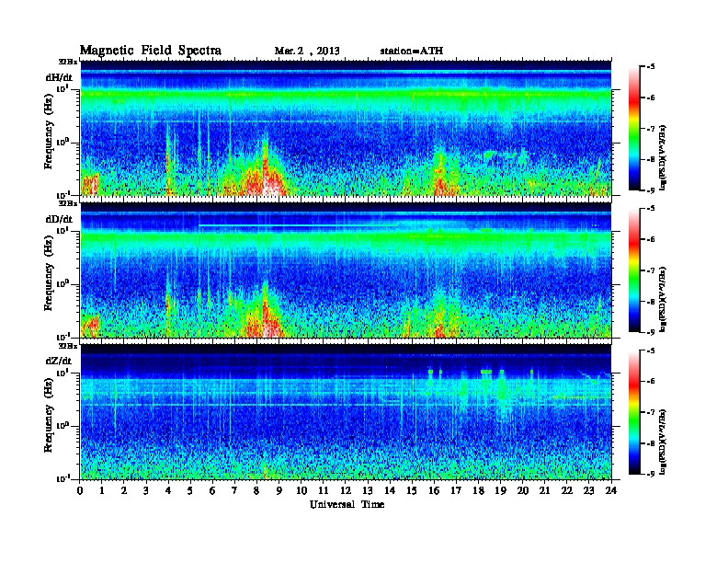Image resolution: width=728 pixels, height=563 pixels.
Task: Click the log(PSD) label beside dD/dt color bar
Action: [x=663, y=299]
